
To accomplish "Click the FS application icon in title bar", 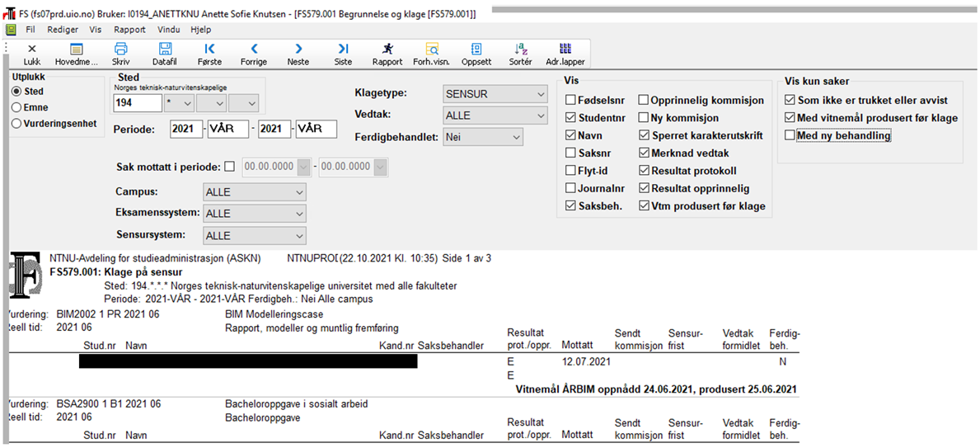I will point(10,12).
